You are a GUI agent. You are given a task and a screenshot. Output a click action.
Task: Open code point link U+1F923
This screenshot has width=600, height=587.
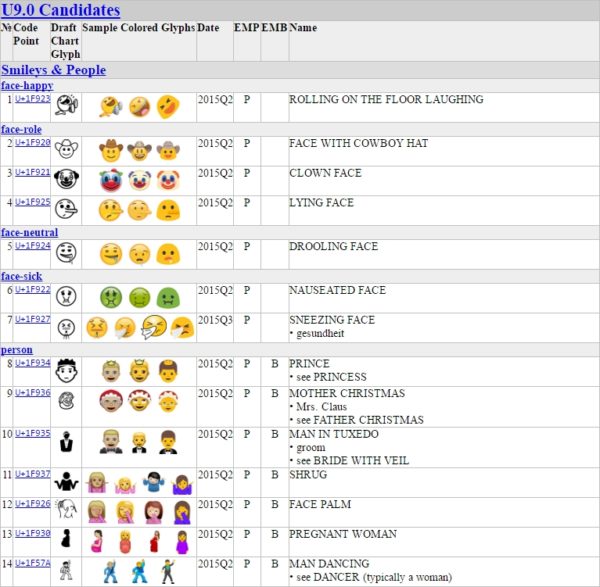(33, 99)
